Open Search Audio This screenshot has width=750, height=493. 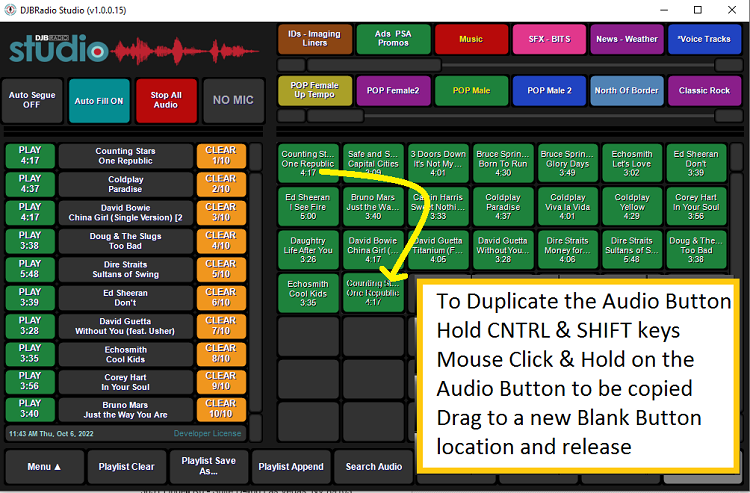pos(374,467)
